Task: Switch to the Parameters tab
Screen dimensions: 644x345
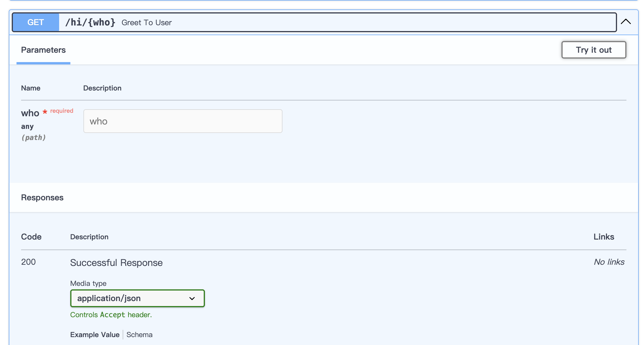Action: 43,50
